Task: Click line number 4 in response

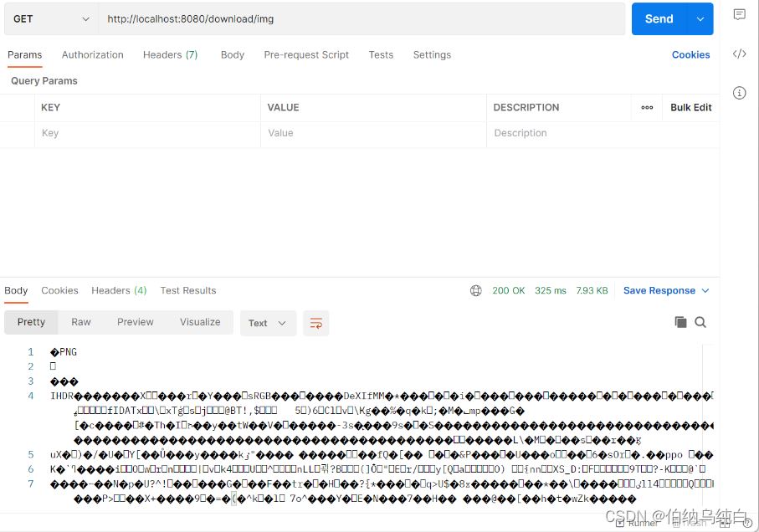Action: [x=31, y=396]
